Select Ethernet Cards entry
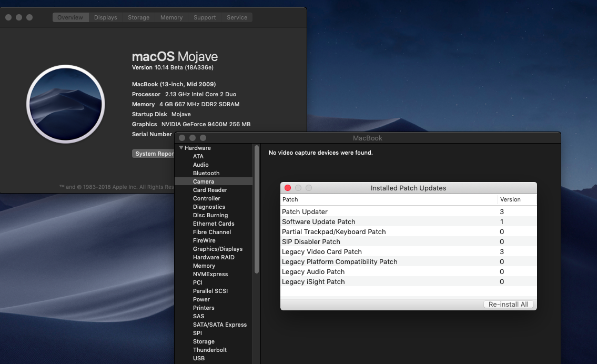 click(x=214, y=224)
